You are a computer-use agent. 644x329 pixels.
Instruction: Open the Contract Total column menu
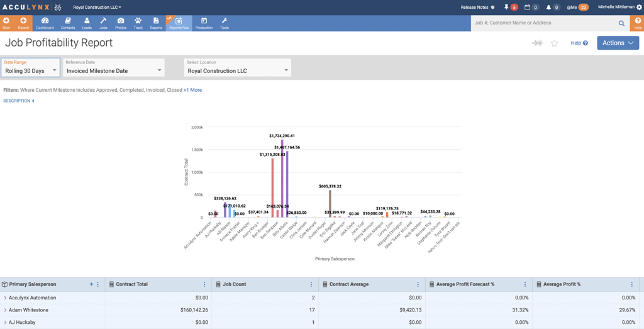(x=204, y=284)
